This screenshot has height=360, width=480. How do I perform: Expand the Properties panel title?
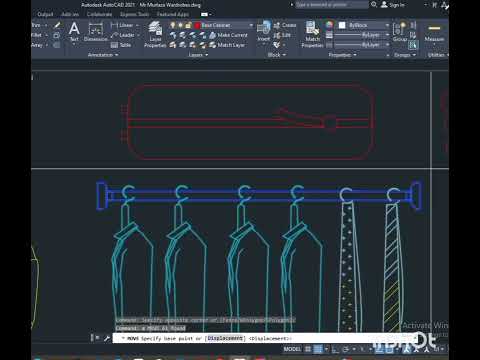342,55
